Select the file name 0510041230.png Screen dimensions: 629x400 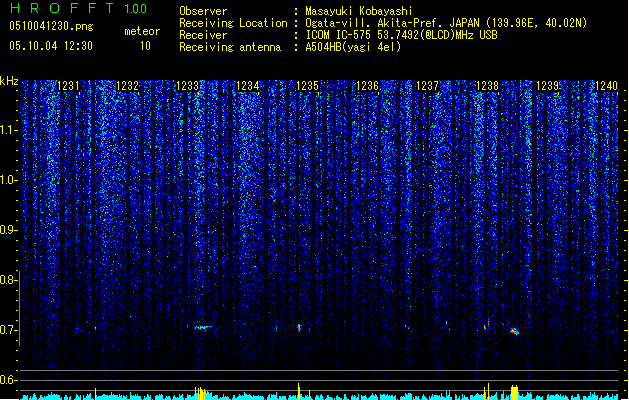pyautogui.click(x=51, y=26)
